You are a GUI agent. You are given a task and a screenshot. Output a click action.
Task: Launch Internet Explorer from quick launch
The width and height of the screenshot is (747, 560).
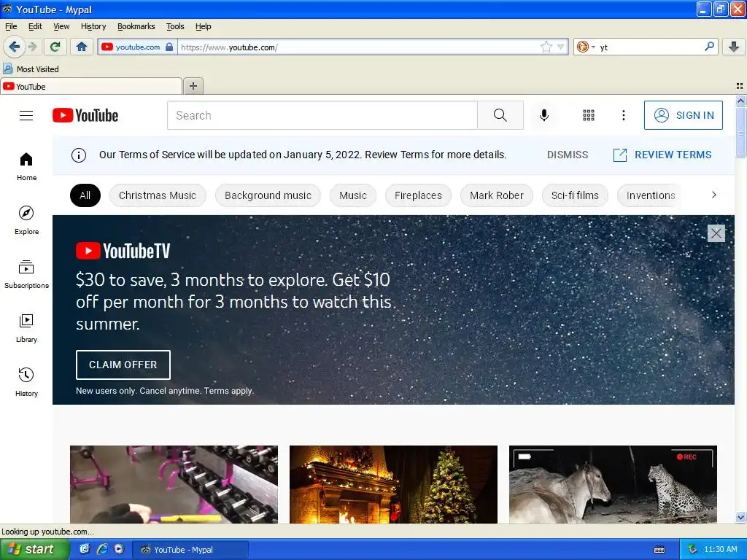[x=102, y=549]
